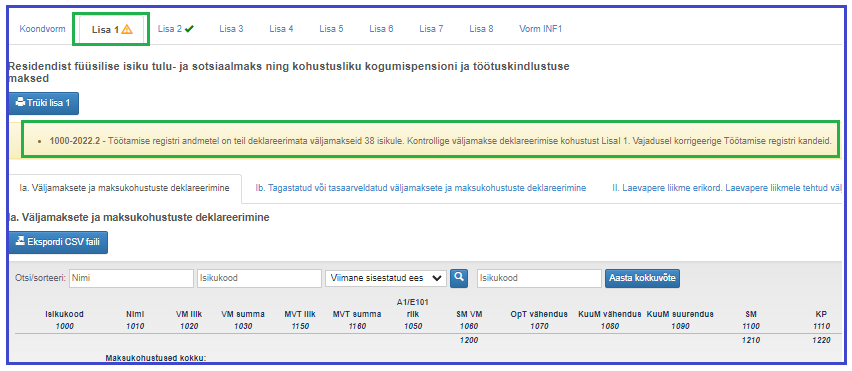
Task: Select the Lisa 1 tab
Action: coord(111,30)
